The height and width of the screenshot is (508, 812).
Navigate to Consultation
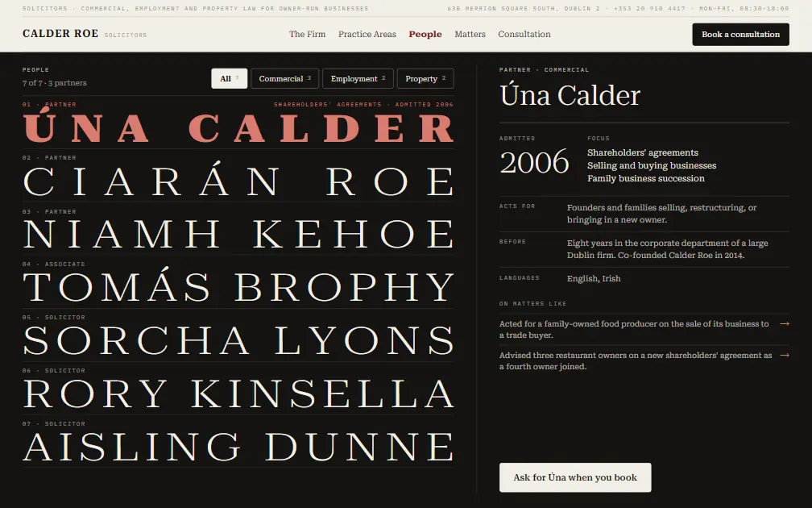(x=524, y=34)
